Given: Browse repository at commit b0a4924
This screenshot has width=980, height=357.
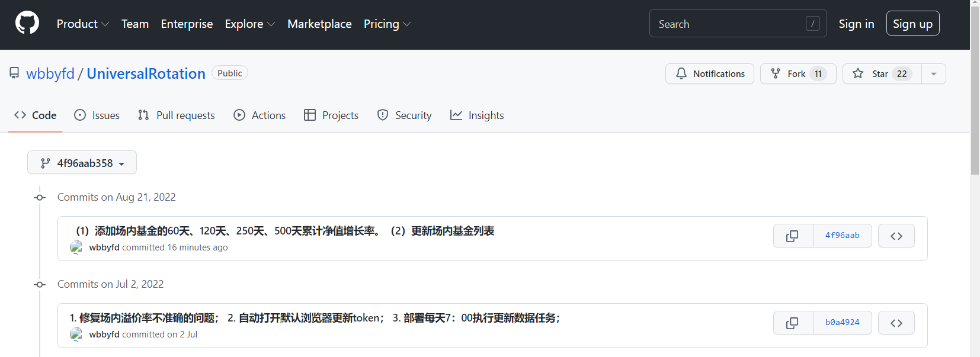Looking at the screenshot, I should 896,323.
